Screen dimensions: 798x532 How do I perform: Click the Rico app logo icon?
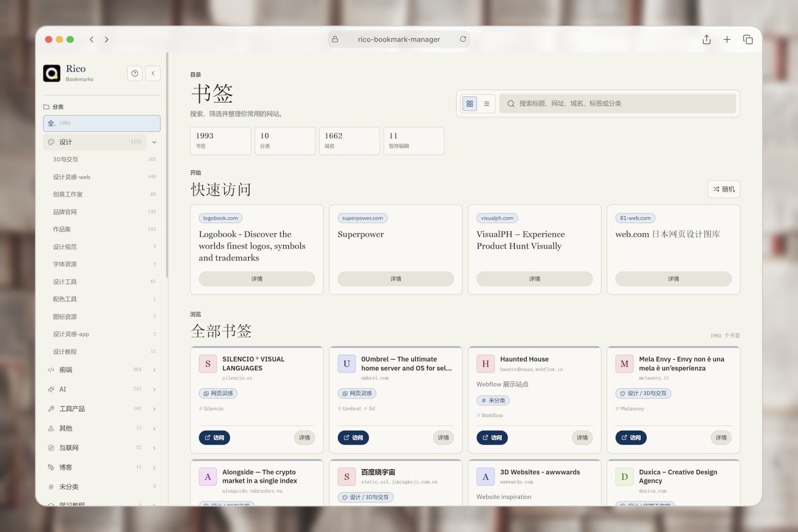(52, 73)
